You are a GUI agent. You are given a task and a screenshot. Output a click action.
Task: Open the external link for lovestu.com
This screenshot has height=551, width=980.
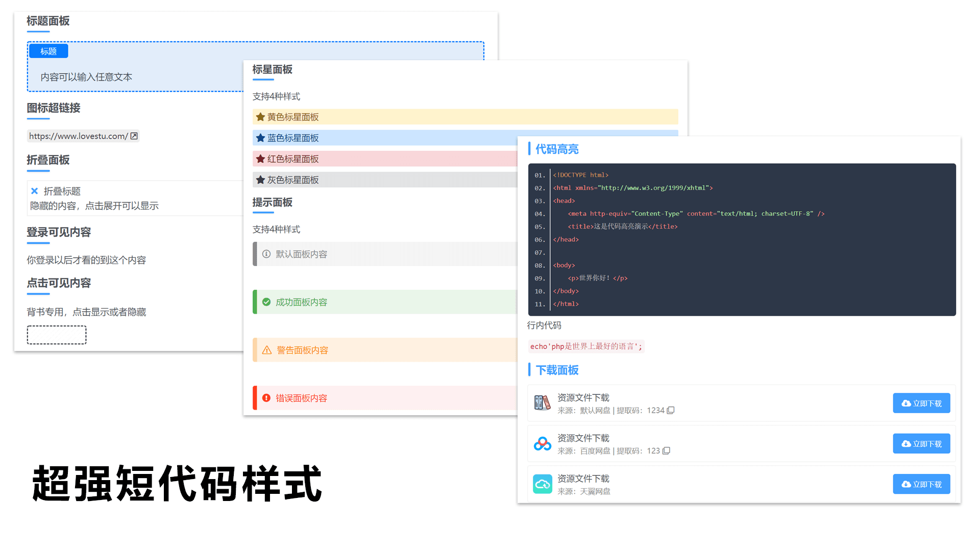point(134,136)
